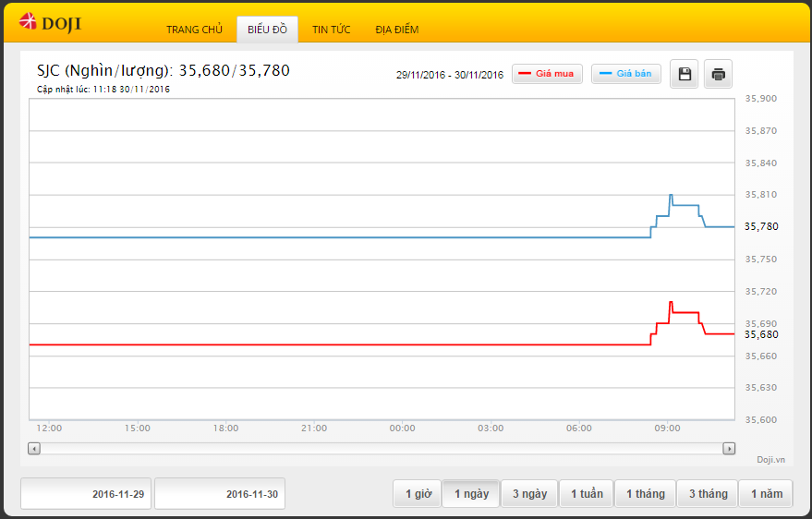Click the start date field 2016-11-29
The width and height of the screenshot is (812, 519).
[86, 494]
